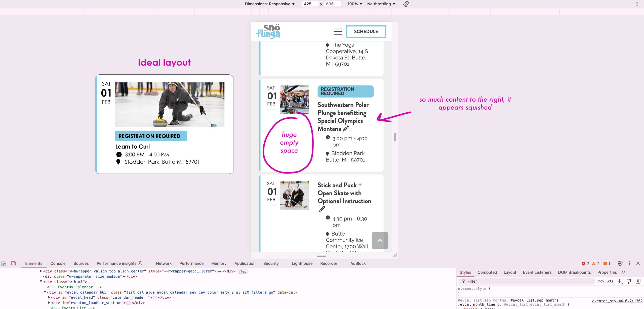The image size is (644, 309).
Task: Click the clock icon by 4:30 pm
Action: pyautogui.click(x=328, y=217)
